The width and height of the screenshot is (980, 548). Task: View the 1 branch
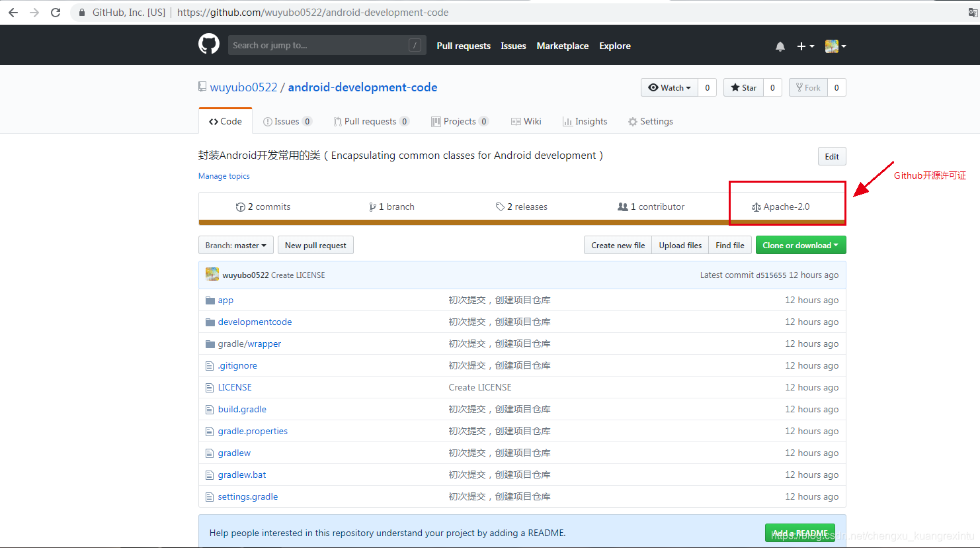click(x=391, y=206)
